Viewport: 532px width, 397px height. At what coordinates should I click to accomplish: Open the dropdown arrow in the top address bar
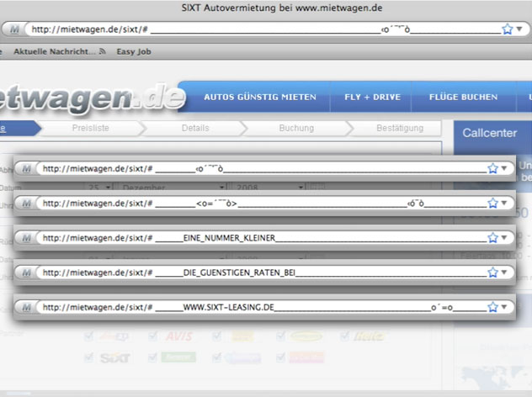(519, 29)
